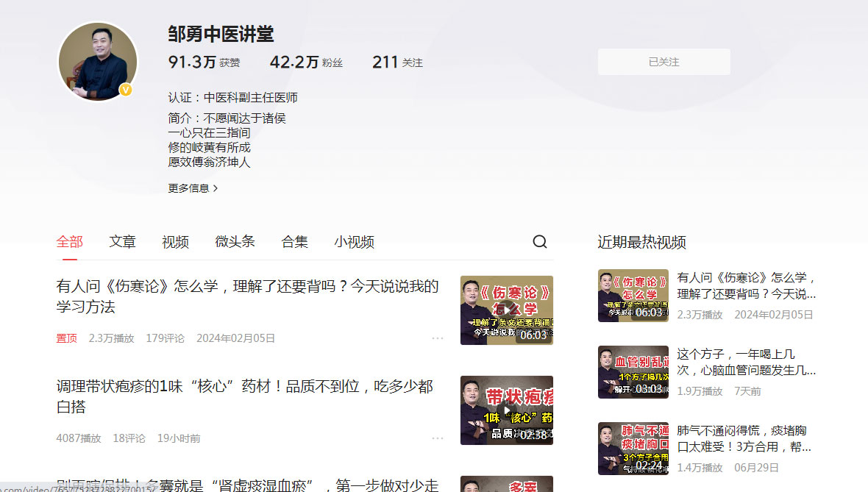Open the 合集 tab
Image resolution: width=868 pixels, height=492 pixels.
294,242
